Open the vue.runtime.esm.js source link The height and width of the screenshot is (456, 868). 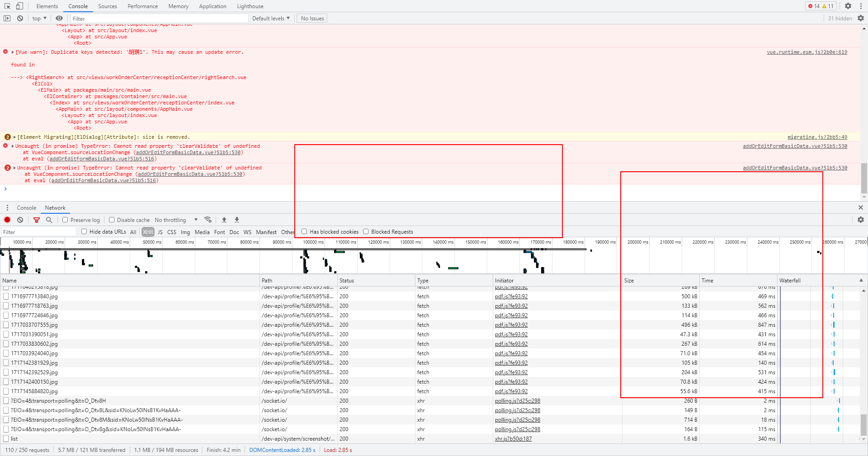807,52
